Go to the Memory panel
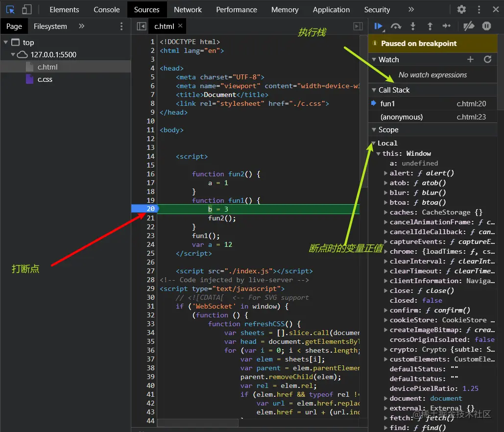 click(285, 10)
